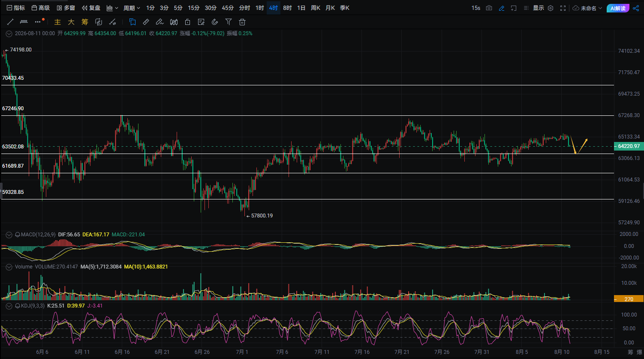
Task: Collapse the Volume indicator panel
Action: [9, 266]
